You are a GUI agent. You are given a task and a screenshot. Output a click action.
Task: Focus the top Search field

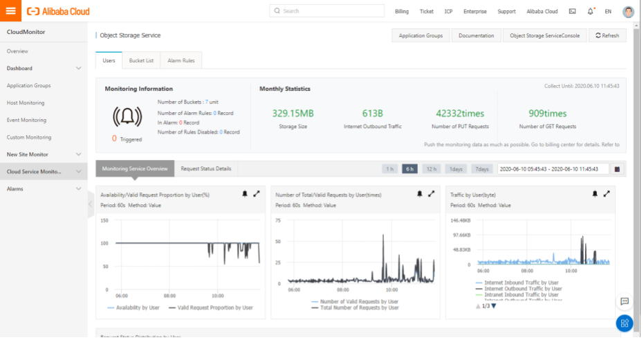(x=326, y=10)
